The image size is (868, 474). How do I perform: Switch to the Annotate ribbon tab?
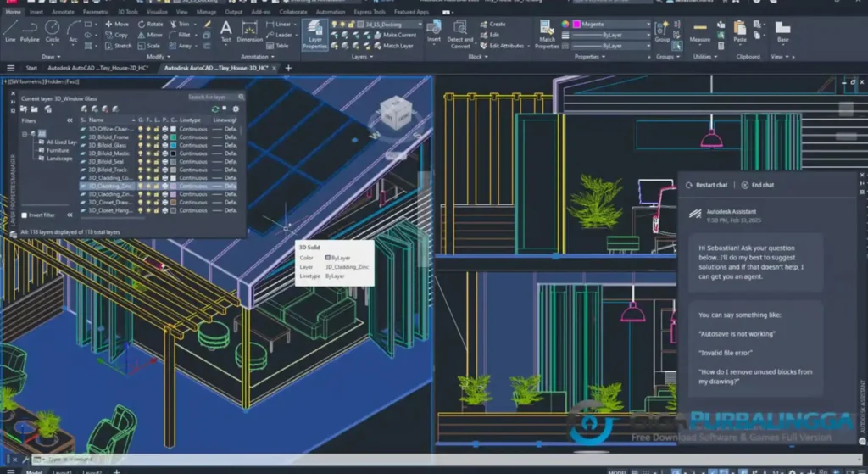click(63, 12)
